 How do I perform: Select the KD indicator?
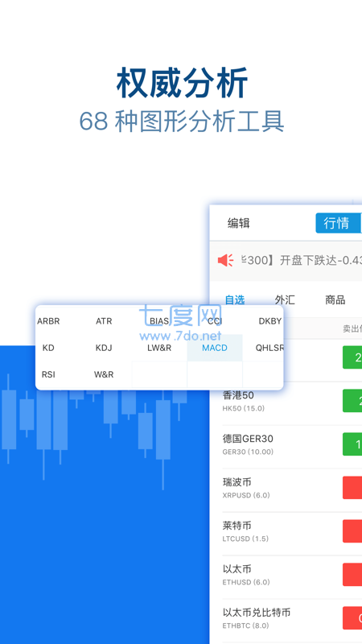pos(48,348)
